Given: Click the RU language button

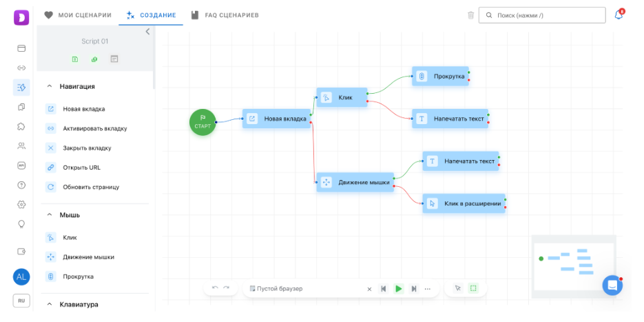Looking at the screenshot, I should coord(21,301).
